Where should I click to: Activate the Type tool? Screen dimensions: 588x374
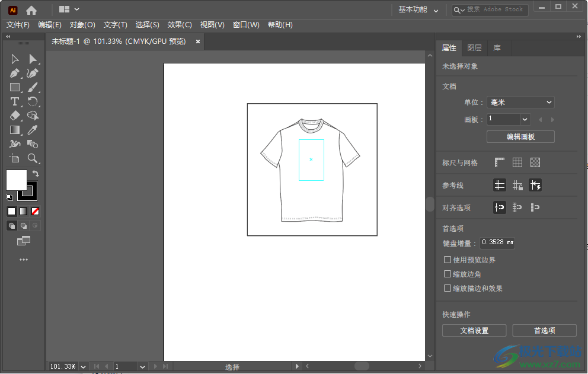point(15,102)
